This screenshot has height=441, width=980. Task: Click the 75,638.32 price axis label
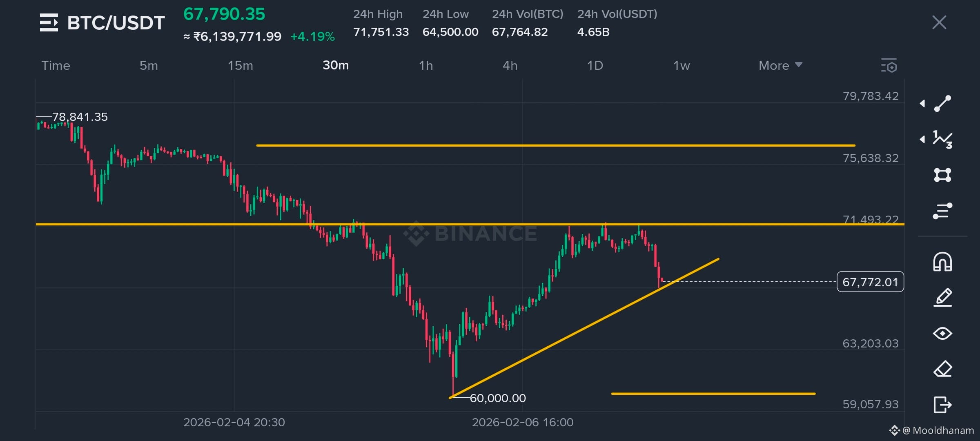pyautogui.click(x=871, y=158)
